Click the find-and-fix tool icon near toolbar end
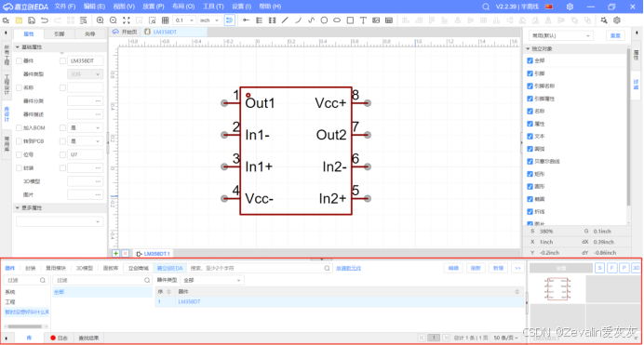Screen dimensions: 644x345 tap(604, 20)
